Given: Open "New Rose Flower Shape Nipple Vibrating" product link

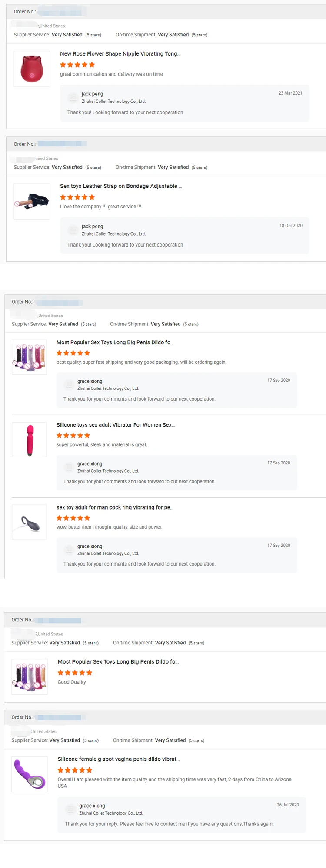Looking at the screenshot, I should [x=120, y=54].
